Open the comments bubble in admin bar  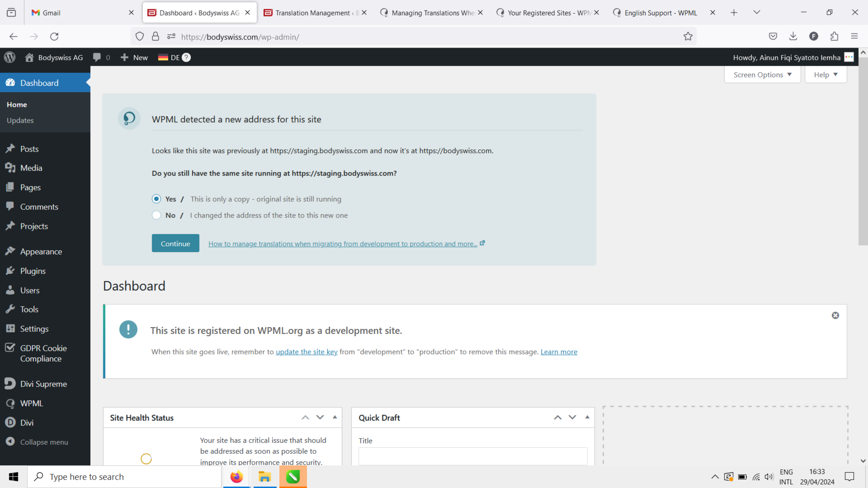[101, 57]
